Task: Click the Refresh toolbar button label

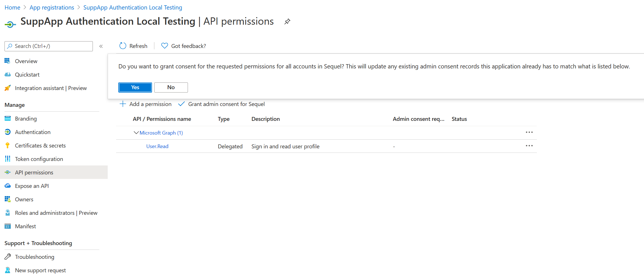Action: (138, 46)
